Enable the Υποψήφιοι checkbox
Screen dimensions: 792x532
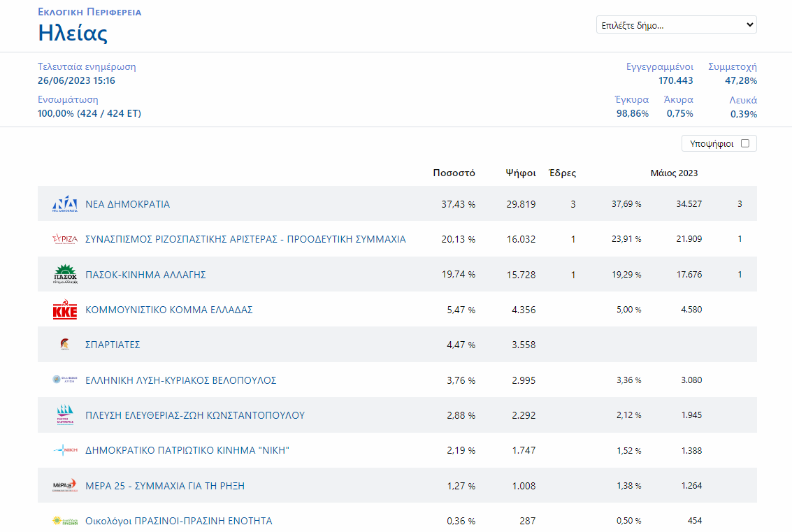[x=745, y=143]
